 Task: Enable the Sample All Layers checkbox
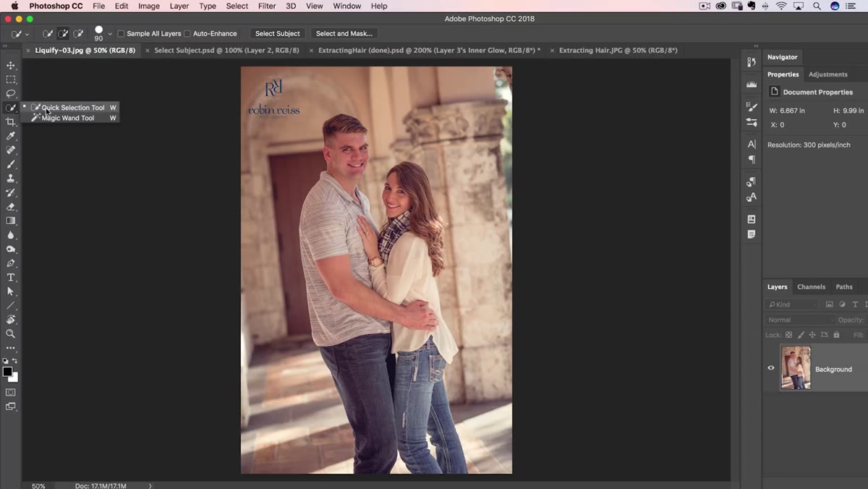pos(121,33)
